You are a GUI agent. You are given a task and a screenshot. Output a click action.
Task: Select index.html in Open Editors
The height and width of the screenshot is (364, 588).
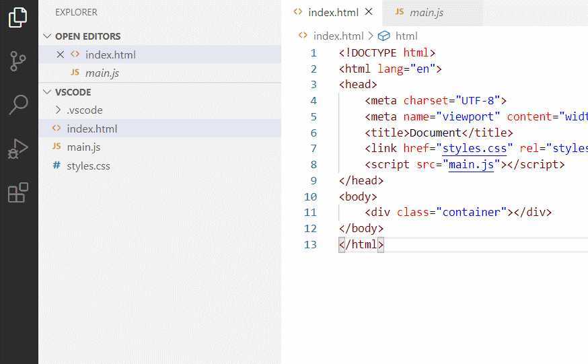coord(159,54)
